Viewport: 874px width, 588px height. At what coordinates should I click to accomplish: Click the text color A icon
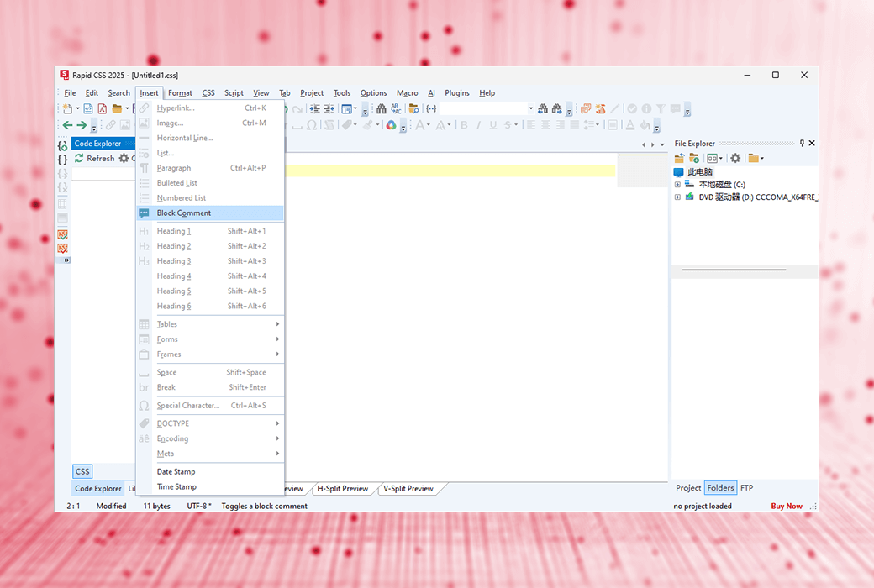(x=629, y=125)
